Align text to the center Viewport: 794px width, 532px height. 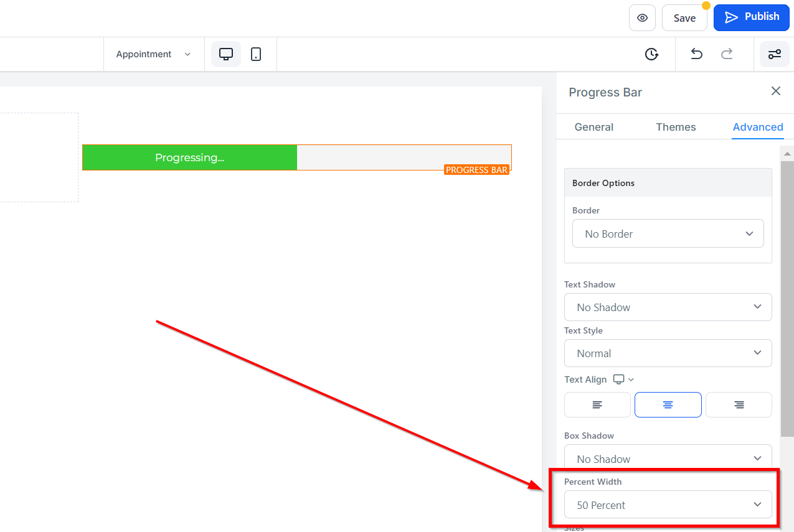(x=668, y=404)
